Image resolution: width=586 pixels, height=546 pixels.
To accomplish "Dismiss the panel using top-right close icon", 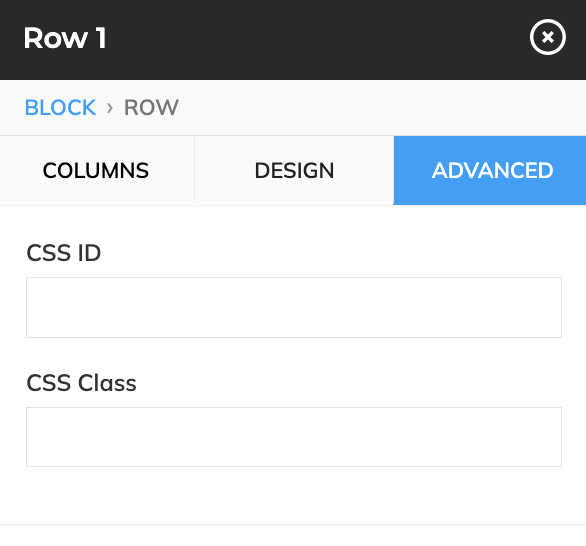I will pos(548,37).
